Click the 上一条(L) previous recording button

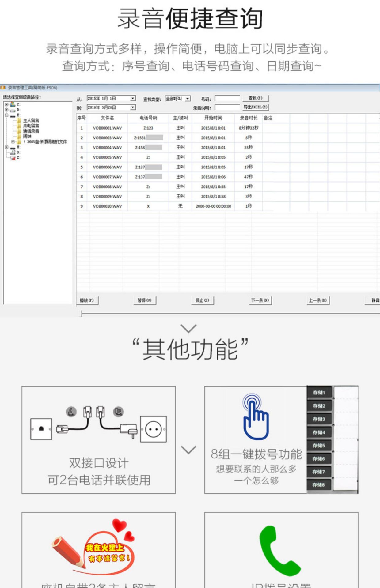pos(318,300)
